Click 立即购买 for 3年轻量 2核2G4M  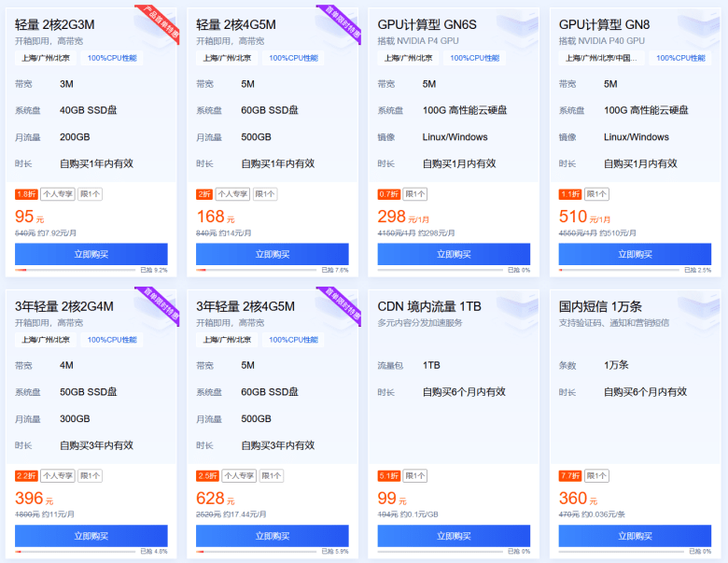[x=91, y=536]
